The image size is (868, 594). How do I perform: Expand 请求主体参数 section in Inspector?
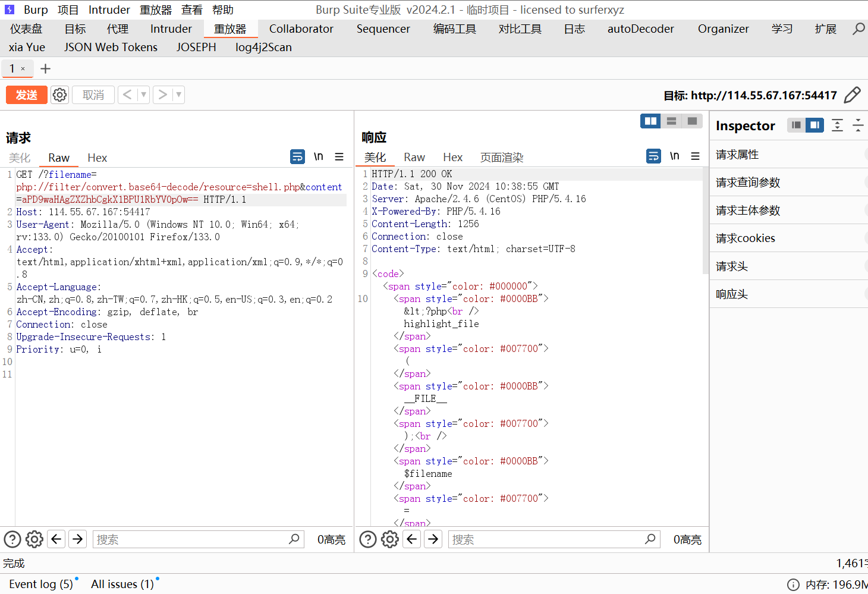789,210
